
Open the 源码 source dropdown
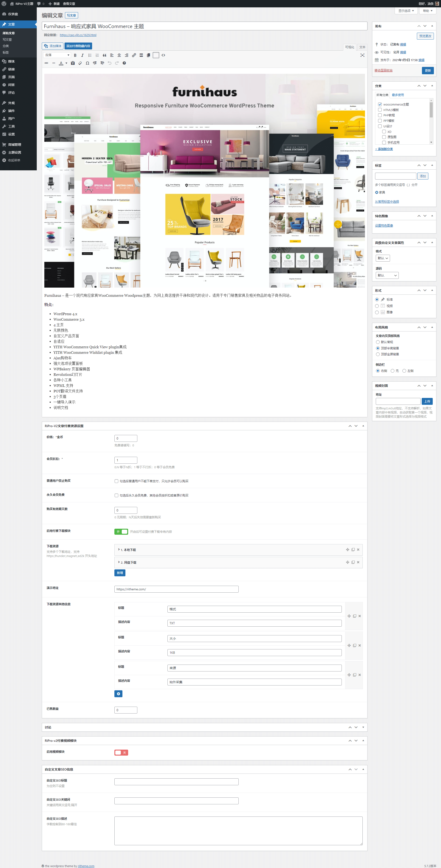(x=387, y=275)
